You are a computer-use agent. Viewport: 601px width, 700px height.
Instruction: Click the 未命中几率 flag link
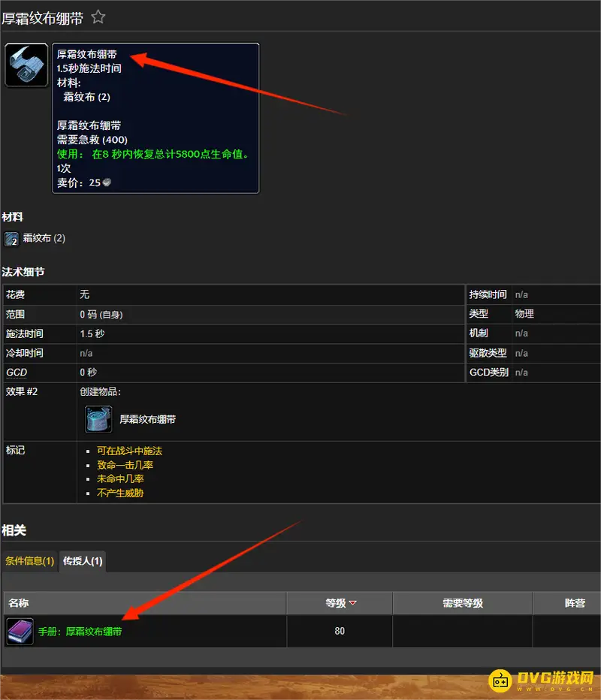pyautogui.click(x=120, y=479)
